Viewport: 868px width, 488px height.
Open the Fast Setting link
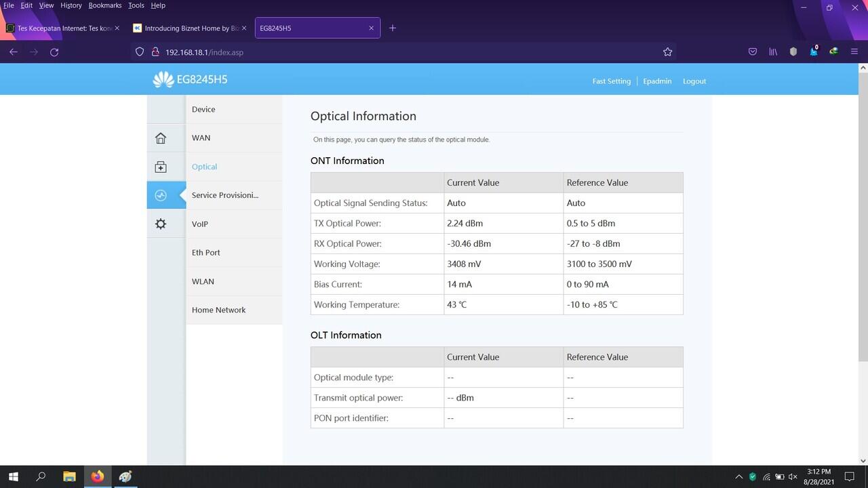point(611,81)
